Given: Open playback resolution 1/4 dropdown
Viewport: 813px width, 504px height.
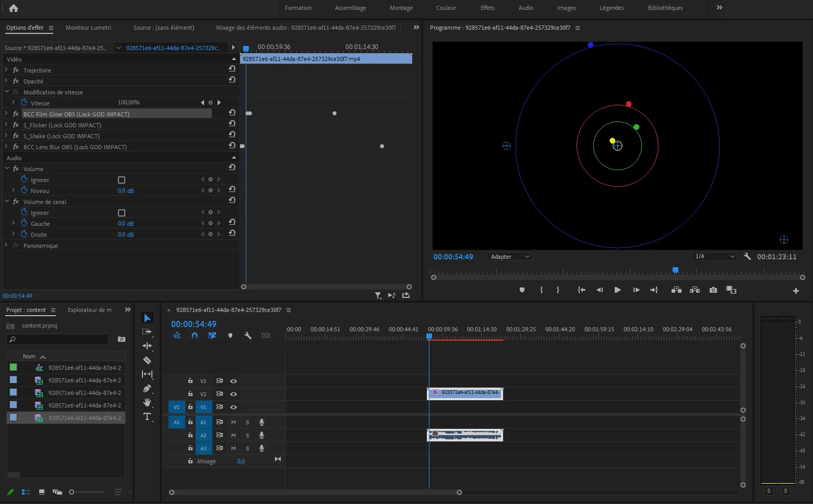Looking at the screenshot, I should pyautogui.click(x=714, y=256).
